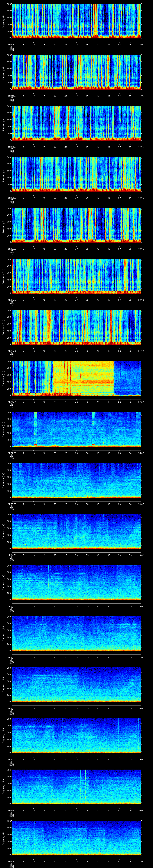Click the 45-second tick under the 21:14:00 panel
Viewport: 153px width, 868px height.
click(x=109, y=44)
